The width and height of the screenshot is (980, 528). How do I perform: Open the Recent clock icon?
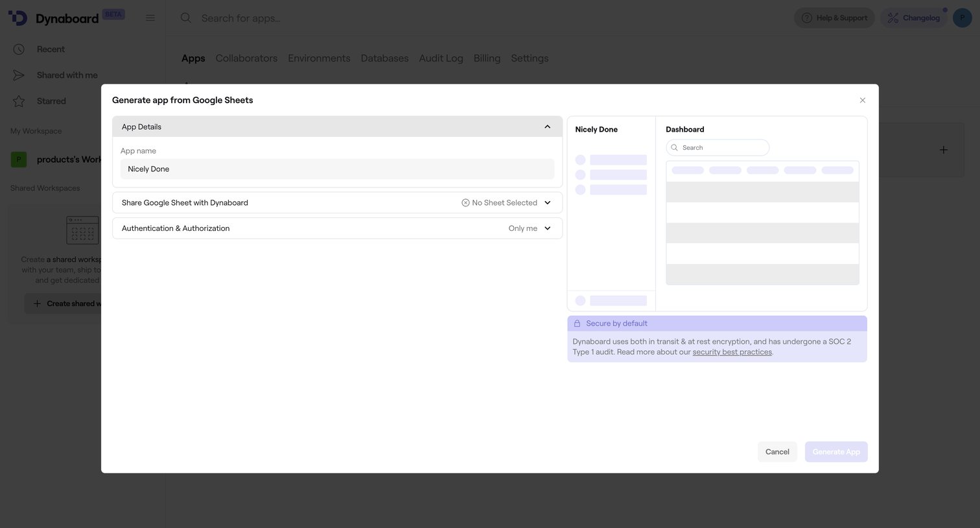coord(19,49)
